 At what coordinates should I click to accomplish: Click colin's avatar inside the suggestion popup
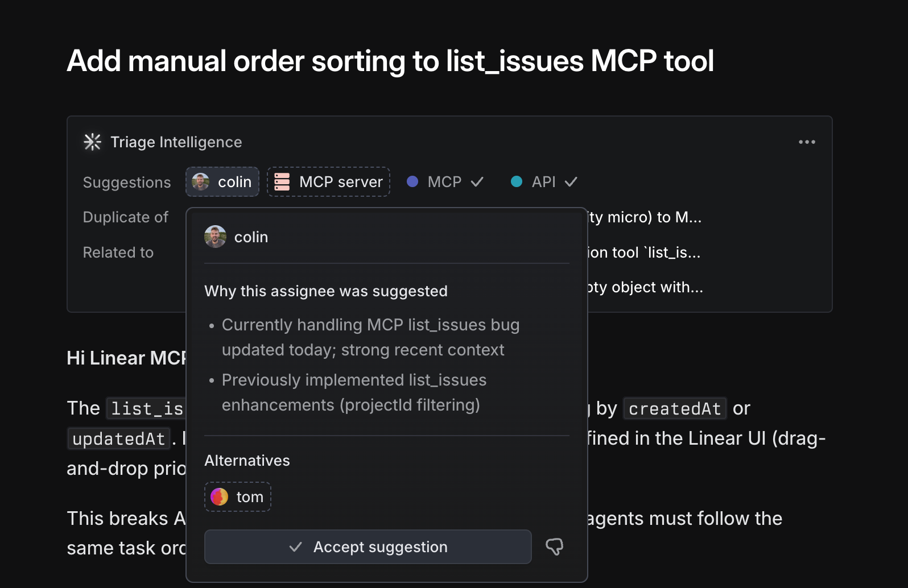[x=215, y=236]
